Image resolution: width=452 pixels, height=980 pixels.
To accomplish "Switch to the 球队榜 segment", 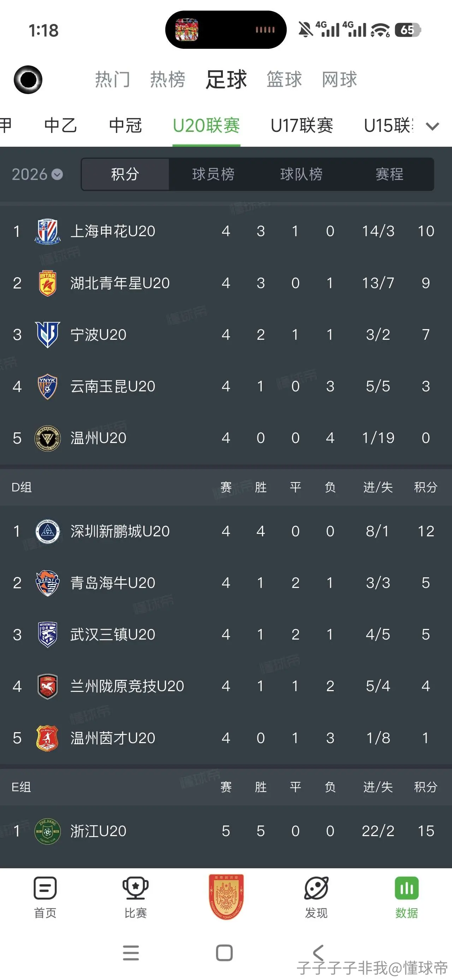I will [x=302, y=174].
